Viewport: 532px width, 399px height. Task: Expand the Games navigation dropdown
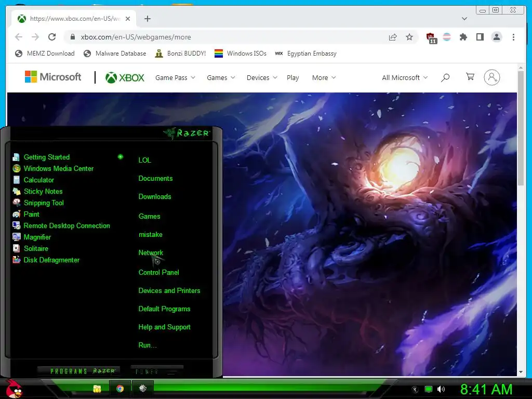click(x=221, y=78)
